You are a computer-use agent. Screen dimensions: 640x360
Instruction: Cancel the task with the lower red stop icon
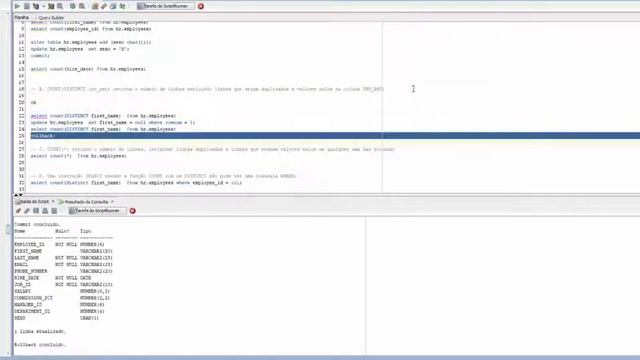[133, 211]
